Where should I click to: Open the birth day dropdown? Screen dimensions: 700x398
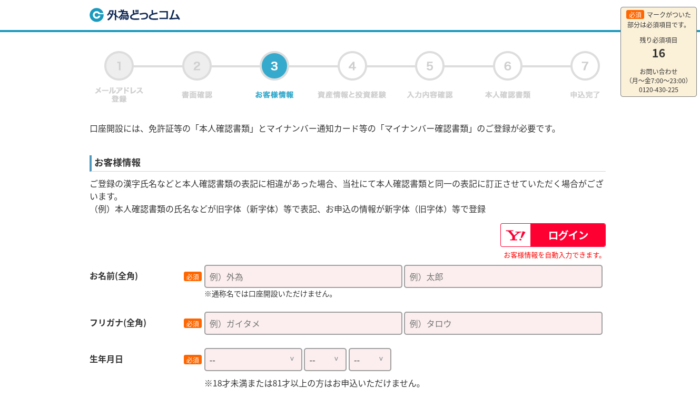[x=370, y=360]
